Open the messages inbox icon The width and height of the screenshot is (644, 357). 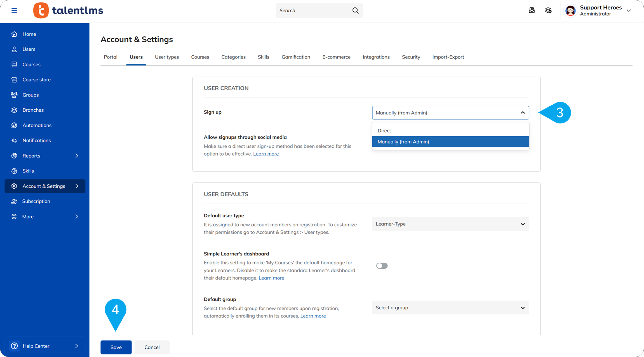click(x=532, y=10)
